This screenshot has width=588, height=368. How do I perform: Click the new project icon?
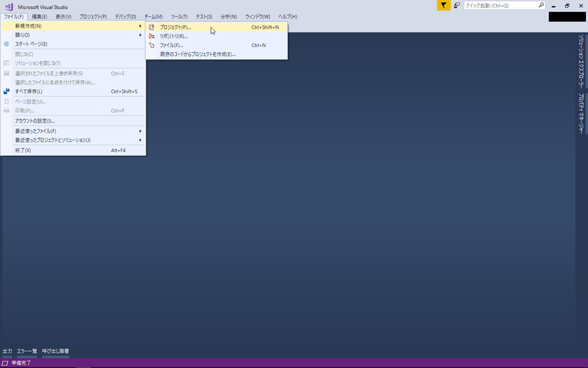pos(151,27)
